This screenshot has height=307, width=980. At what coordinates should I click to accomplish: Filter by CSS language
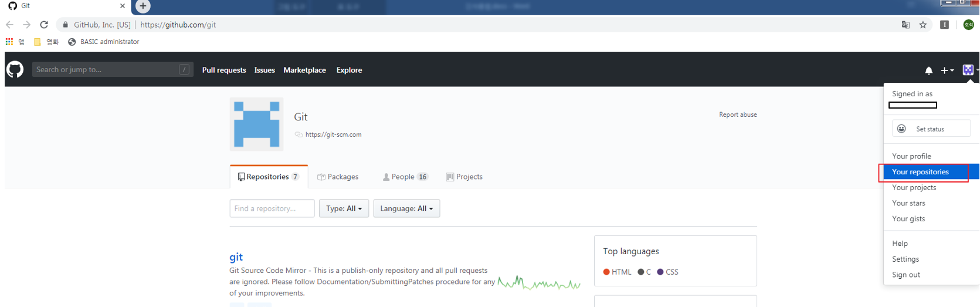coord(667,272)
